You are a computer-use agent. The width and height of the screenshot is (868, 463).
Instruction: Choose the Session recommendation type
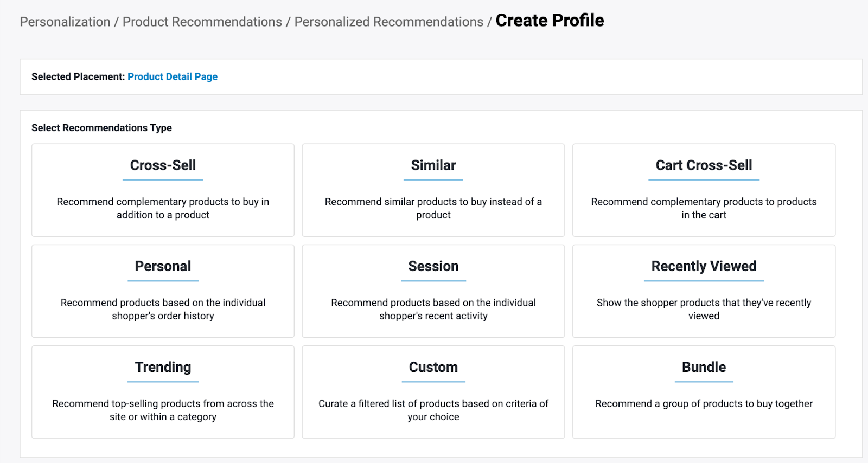point(433,266)
